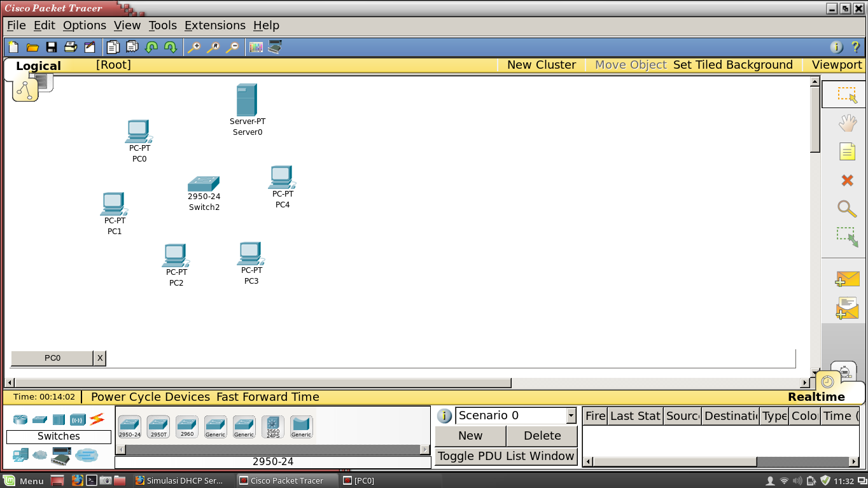
Task: Choose the Inspect magnifier tool
Action: pyautogui.click(x=847, y=209)
